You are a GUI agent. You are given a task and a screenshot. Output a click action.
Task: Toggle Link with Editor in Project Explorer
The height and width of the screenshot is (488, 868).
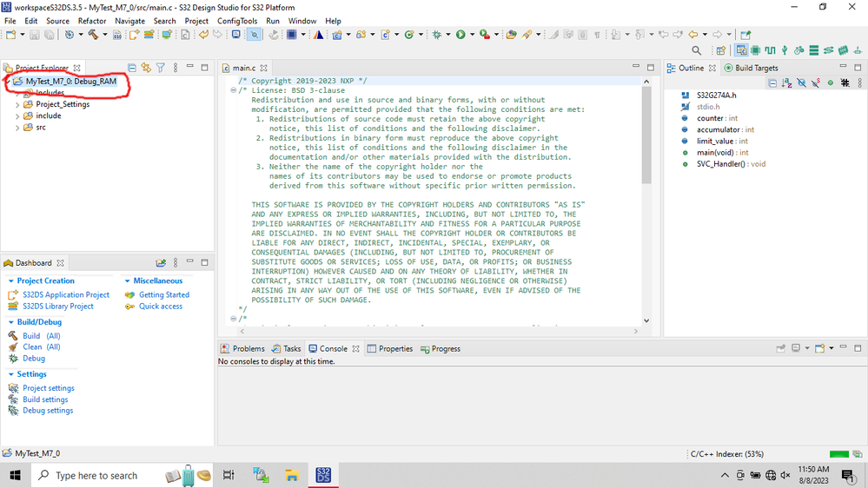tap(146, 68)
